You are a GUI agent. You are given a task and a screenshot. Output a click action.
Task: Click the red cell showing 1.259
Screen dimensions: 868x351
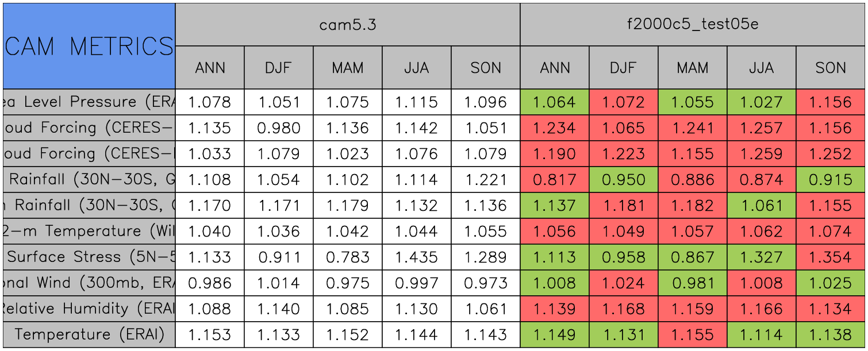[762, 153]
